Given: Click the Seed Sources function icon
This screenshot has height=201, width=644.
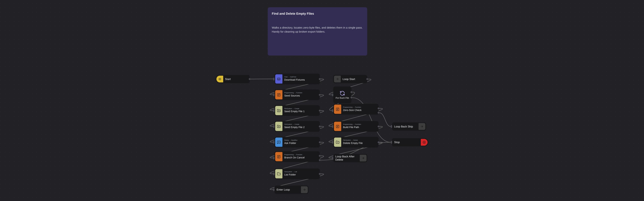Looking at the screenshot, I should point(279,95).
